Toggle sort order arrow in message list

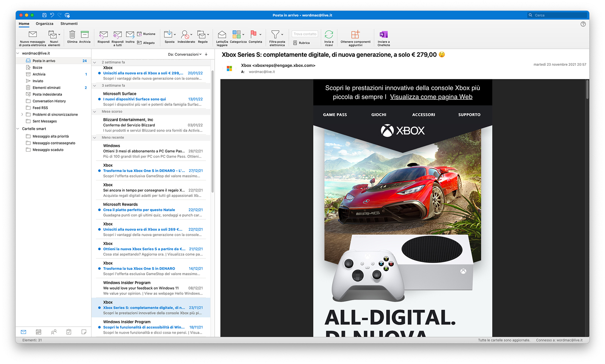(206, 54)
